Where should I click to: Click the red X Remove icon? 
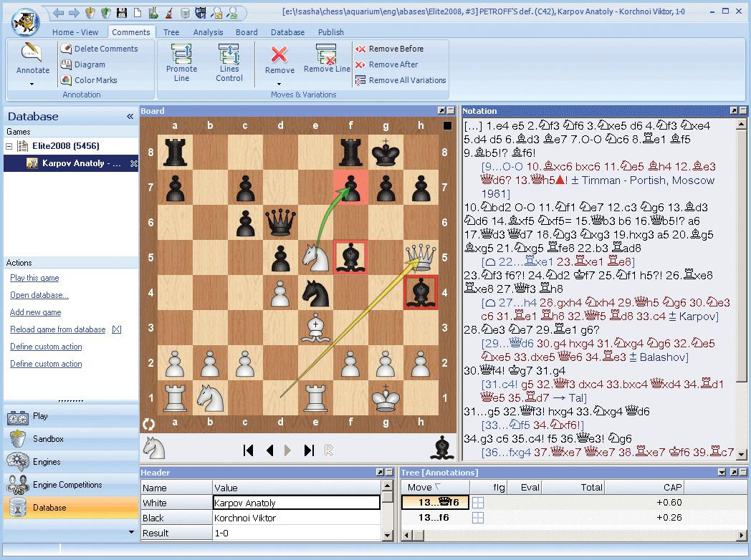click(x=279, y=54)
